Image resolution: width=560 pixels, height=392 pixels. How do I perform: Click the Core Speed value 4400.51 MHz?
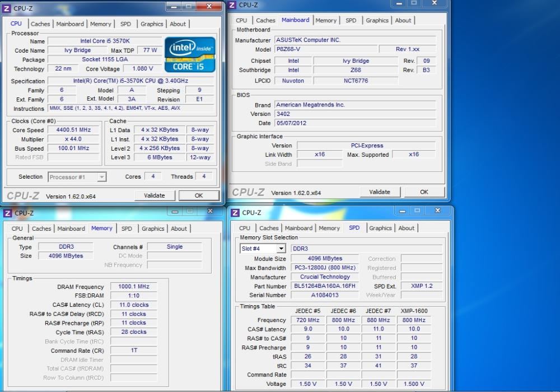(73, 130)
